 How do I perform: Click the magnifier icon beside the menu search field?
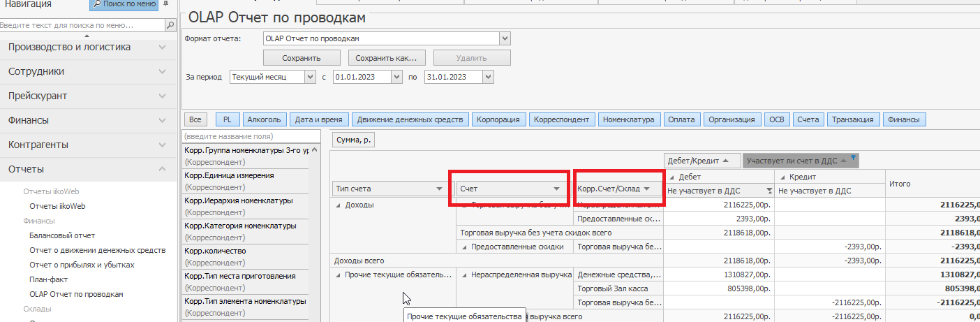tap(170, 25)
